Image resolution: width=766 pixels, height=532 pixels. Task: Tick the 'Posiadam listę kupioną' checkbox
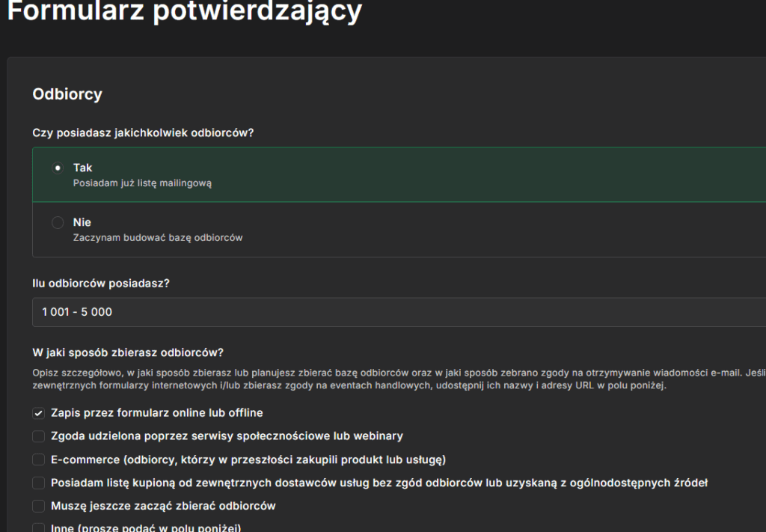pos(39,483)
